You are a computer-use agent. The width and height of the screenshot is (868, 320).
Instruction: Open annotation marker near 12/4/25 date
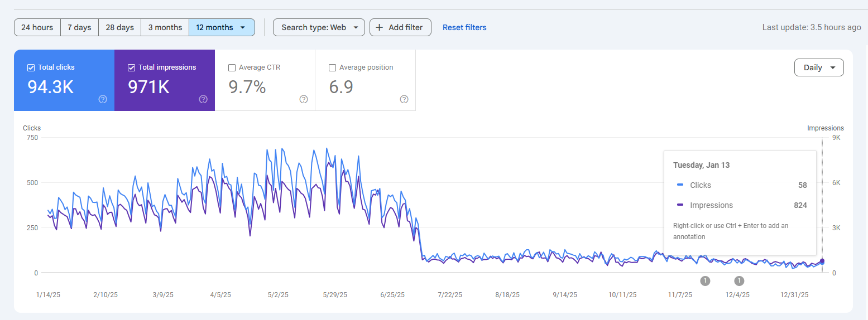point(739,280)
